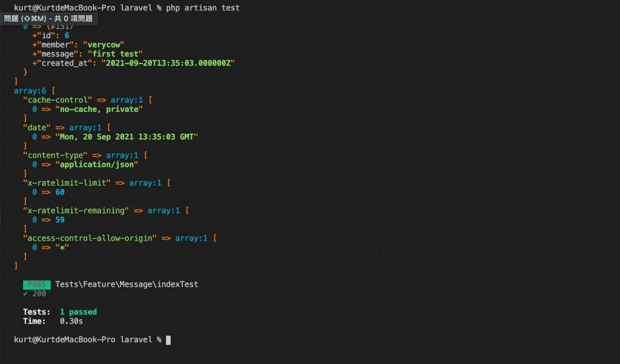
Task: Click the "application/json" value
Action: (x=96, y=164)
